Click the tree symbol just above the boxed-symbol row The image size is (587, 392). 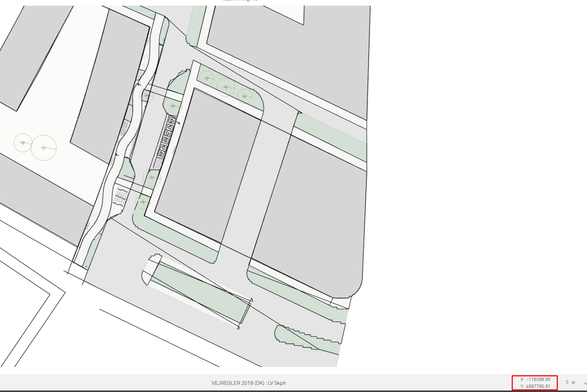coord(173,106)
